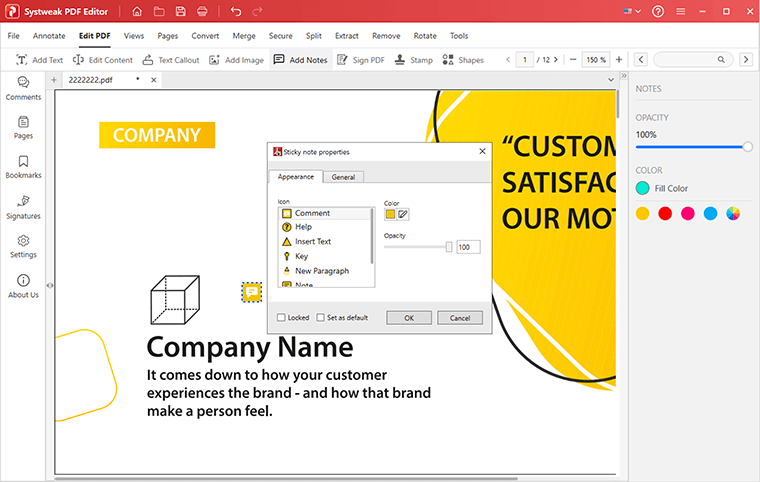The image size is (760, 482).
Task: Open the hamburger menu in title bar
Action: click(x=681, y=11)
